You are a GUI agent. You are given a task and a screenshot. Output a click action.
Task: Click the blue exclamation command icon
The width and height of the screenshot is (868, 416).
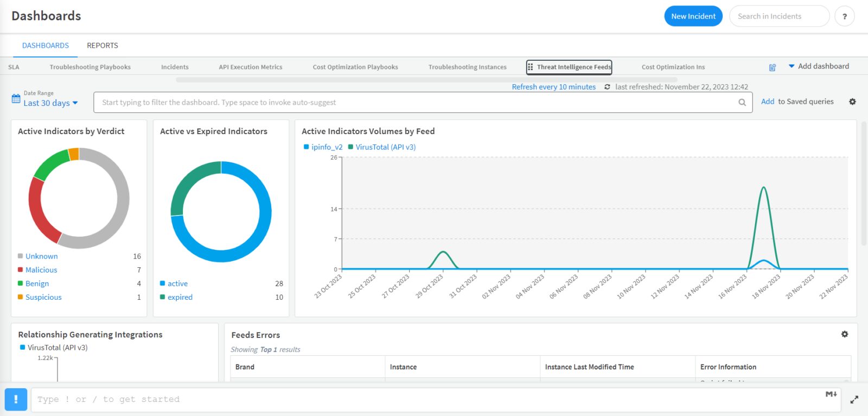pyautogui.click(x=16, y=399)
